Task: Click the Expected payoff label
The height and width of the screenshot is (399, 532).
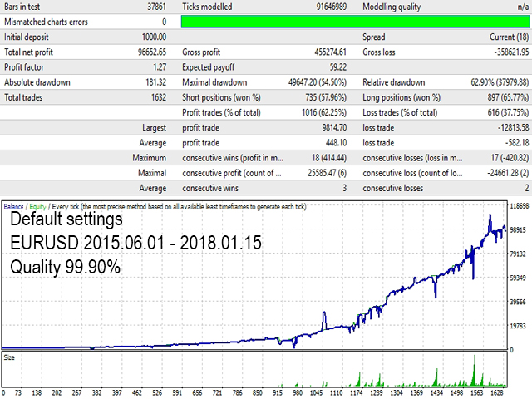Action: tap(209, 67)
